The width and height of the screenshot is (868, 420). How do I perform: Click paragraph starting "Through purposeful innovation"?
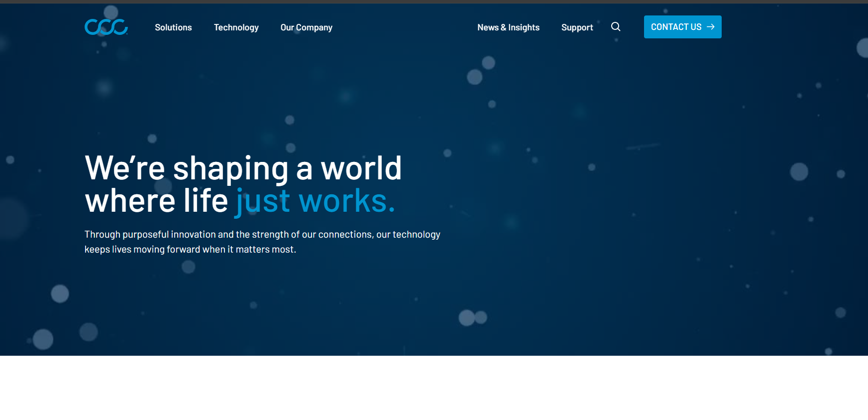tap(262, 242)
